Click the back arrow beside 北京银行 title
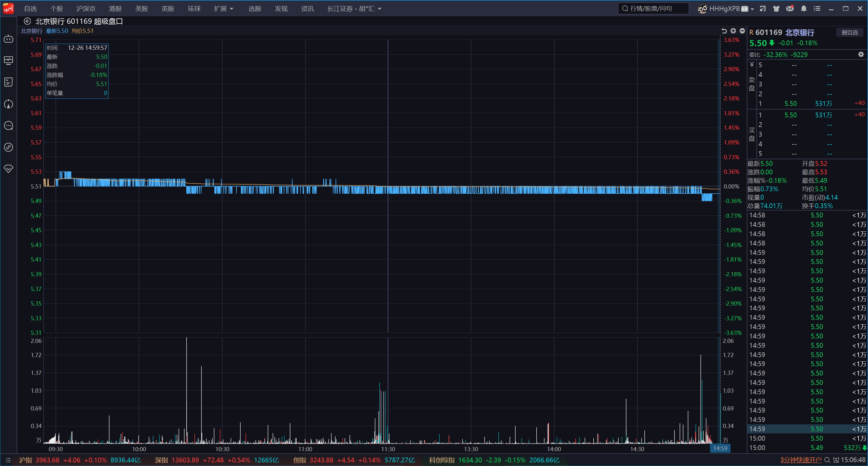Screen dimensions: 868x466 point(27,21)
